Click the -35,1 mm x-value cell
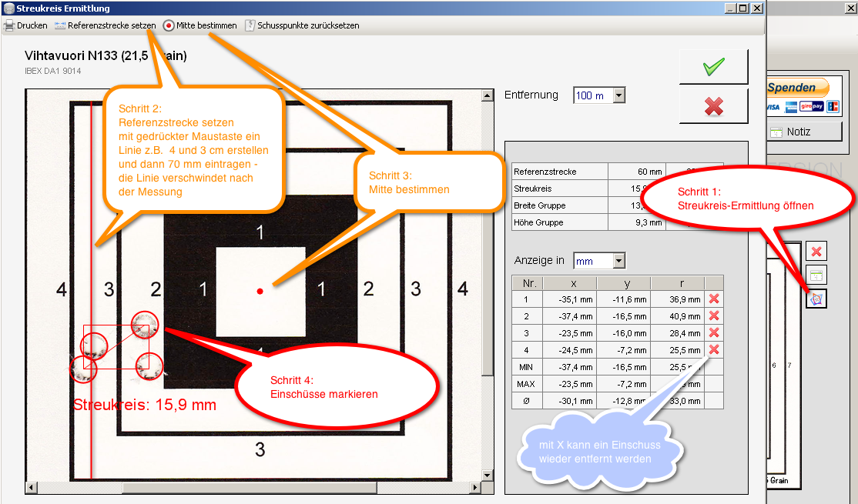Viewport: 858px width, 504px height. pos(570,299)
